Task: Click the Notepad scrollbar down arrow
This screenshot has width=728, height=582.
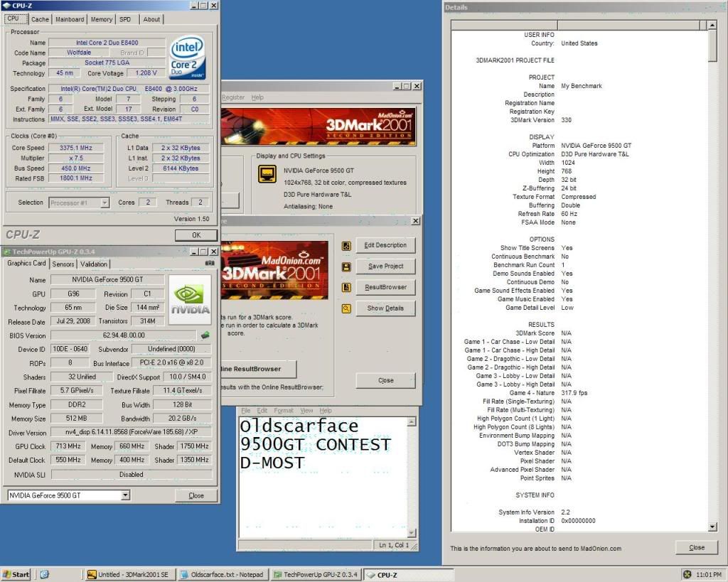Action: click(412, 533)
